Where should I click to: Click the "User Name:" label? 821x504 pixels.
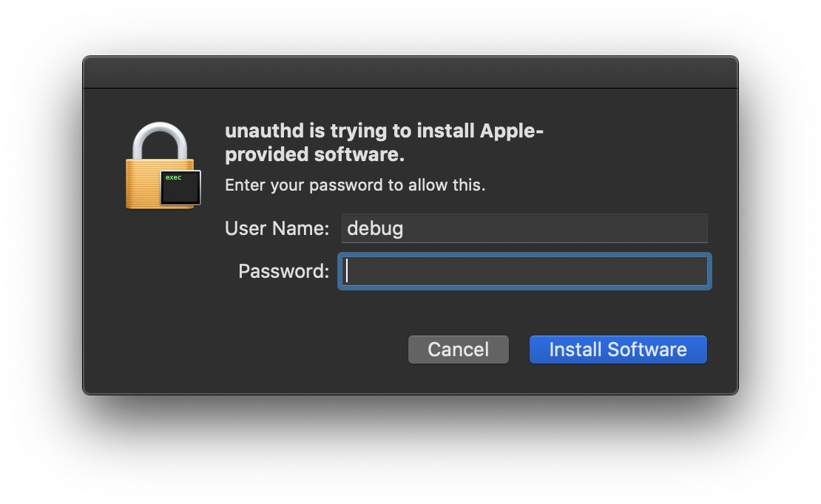pos(277,228)
